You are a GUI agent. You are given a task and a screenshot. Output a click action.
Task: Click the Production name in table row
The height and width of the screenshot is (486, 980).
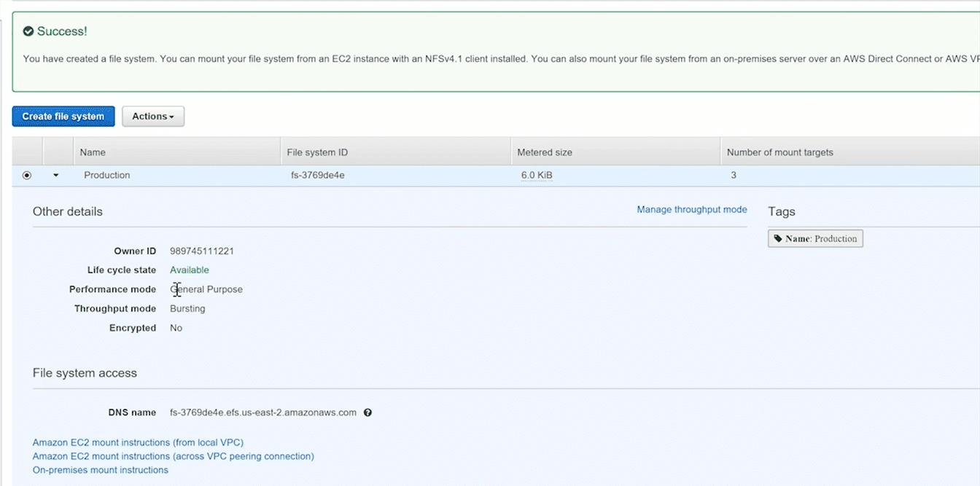coord(107,176)
